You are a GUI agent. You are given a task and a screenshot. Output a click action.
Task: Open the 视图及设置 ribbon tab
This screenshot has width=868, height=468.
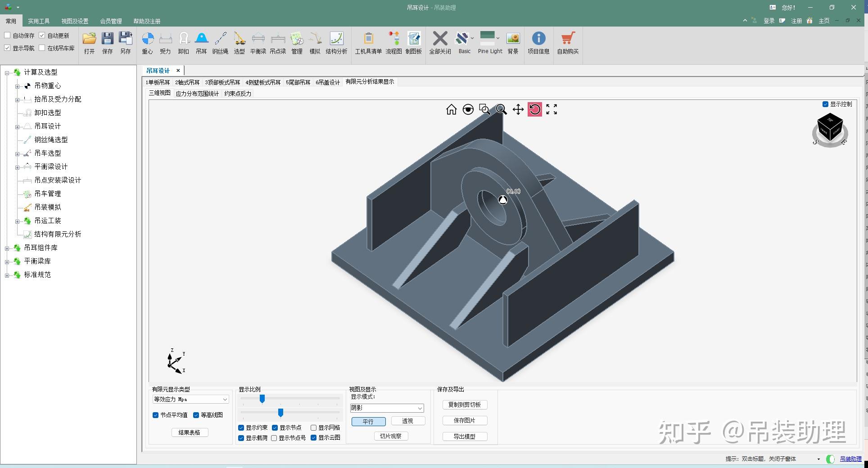coord(75,21)
